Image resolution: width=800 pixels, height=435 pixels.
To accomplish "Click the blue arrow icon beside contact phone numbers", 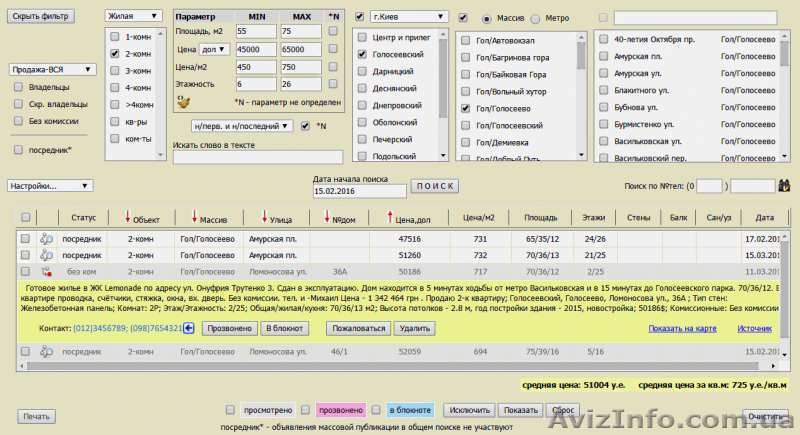I will (187, 328).
